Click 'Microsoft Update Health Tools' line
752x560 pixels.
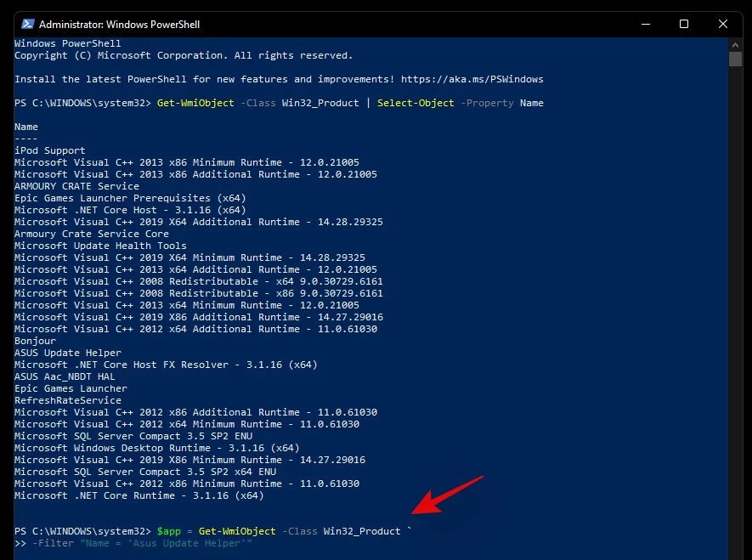pos(100,246)
